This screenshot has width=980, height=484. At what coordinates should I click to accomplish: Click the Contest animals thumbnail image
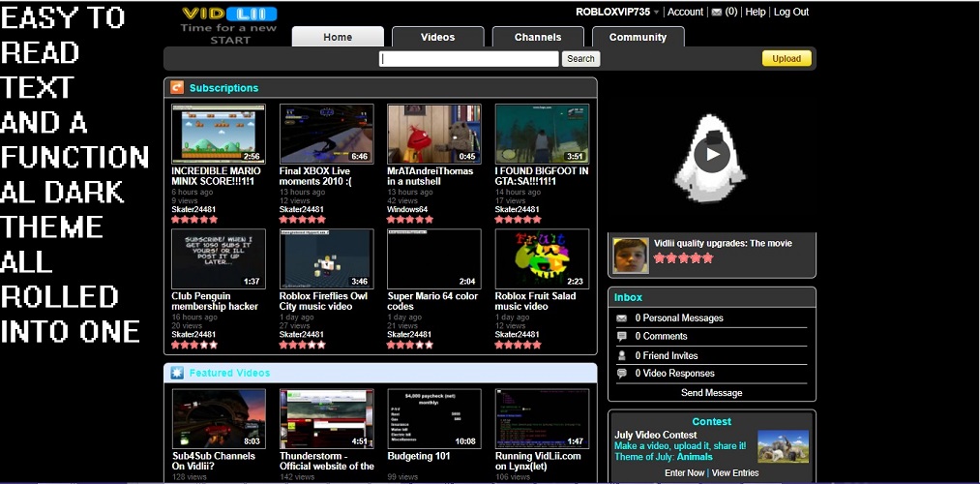[x=783, y=446]
